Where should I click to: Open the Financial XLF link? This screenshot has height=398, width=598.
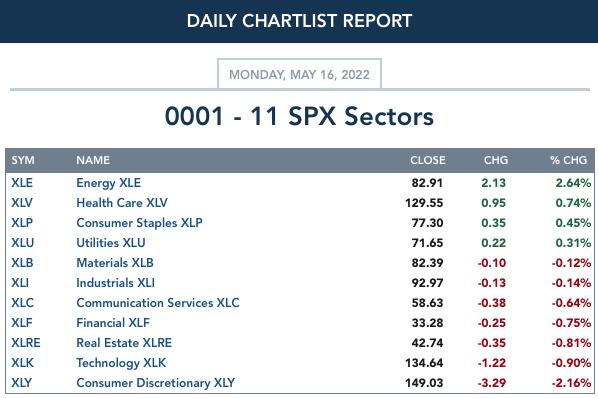click(x=113, y=323)
